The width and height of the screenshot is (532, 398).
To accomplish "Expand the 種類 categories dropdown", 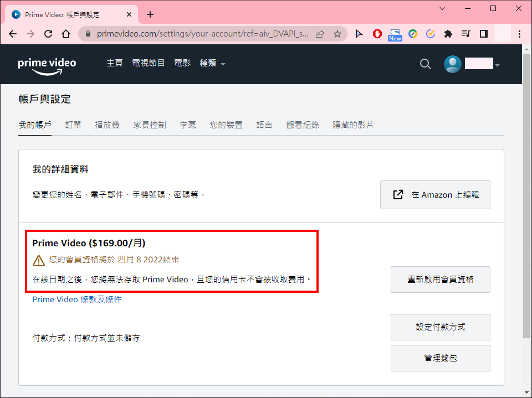I will click(x=212, y=63).
